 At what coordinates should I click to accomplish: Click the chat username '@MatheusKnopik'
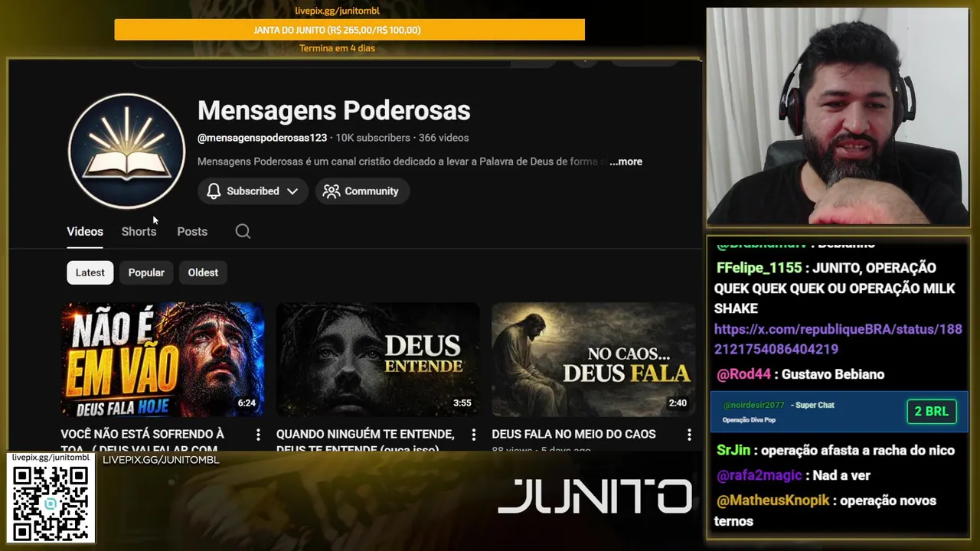point(773,500)
